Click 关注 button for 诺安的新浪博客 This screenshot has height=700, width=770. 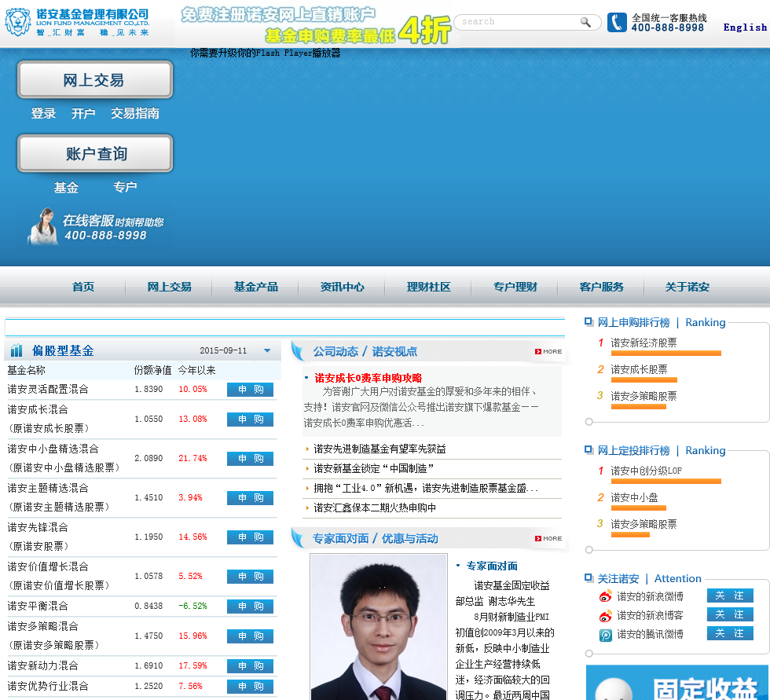coord(730,614)
